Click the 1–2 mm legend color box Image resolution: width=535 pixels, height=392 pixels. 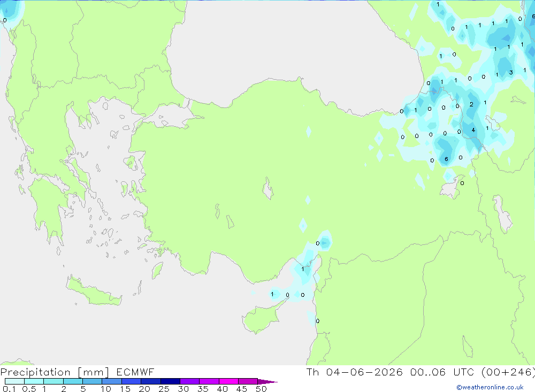click(53, 381)
